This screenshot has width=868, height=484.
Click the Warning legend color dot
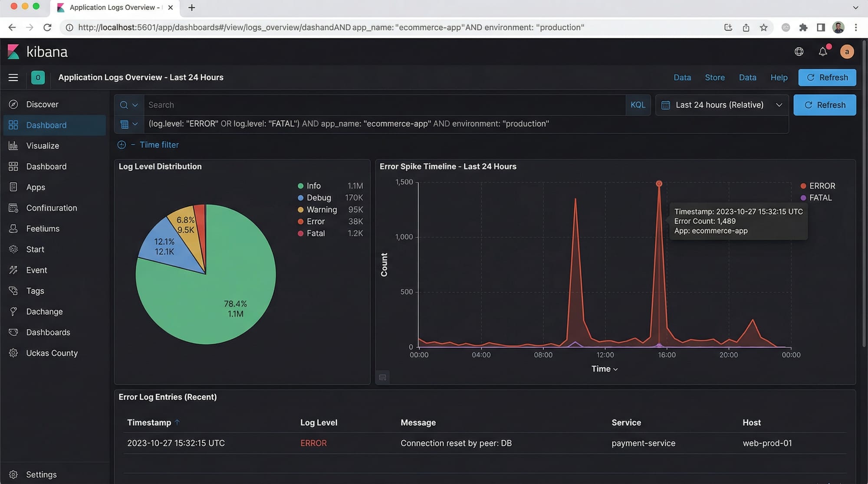click(x=300, y=210)
